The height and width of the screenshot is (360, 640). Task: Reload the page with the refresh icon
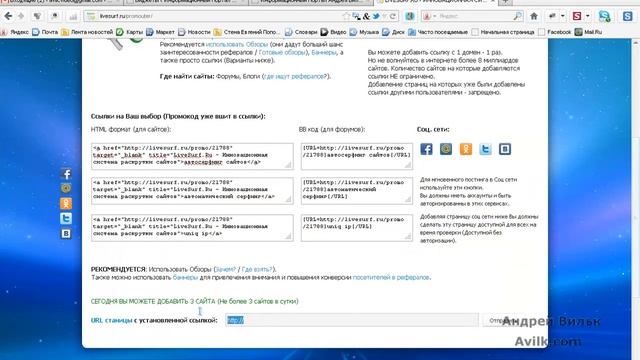tap(393, 16)
